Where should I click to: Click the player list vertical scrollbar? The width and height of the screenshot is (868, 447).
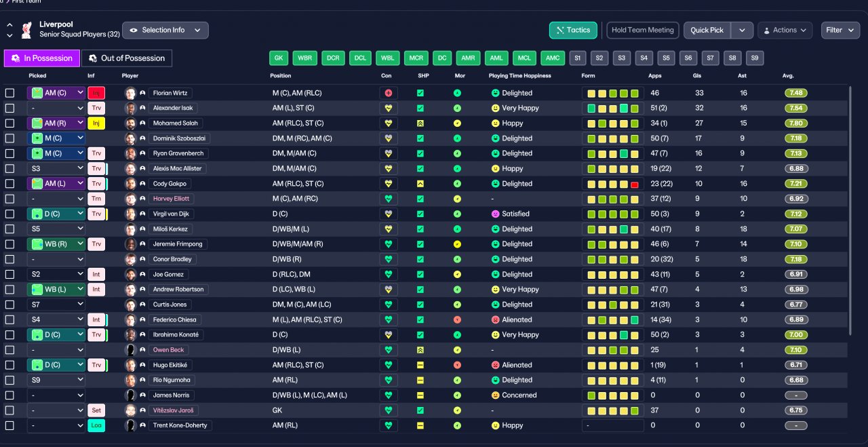click(849, 209)
